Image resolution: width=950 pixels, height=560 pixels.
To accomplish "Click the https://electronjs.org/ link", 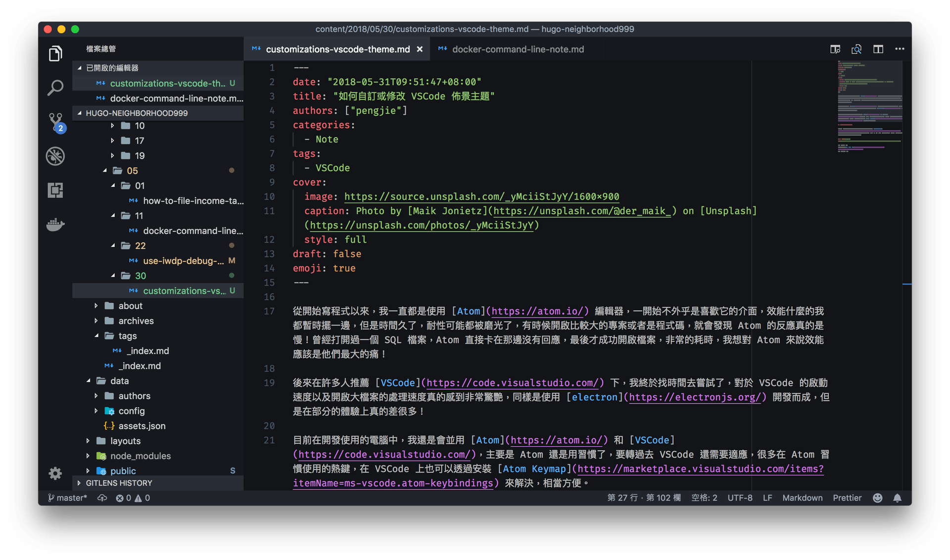I will 695,397.
